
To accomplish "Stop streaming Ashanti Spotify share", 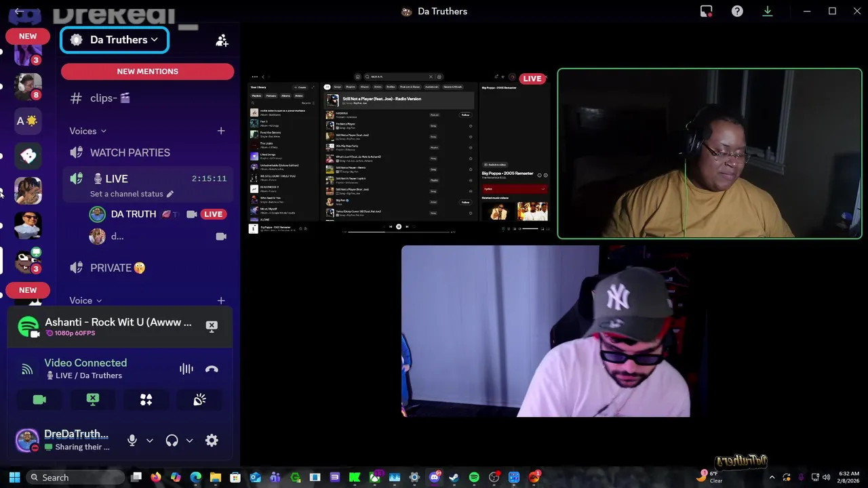I will coord(212,326).
